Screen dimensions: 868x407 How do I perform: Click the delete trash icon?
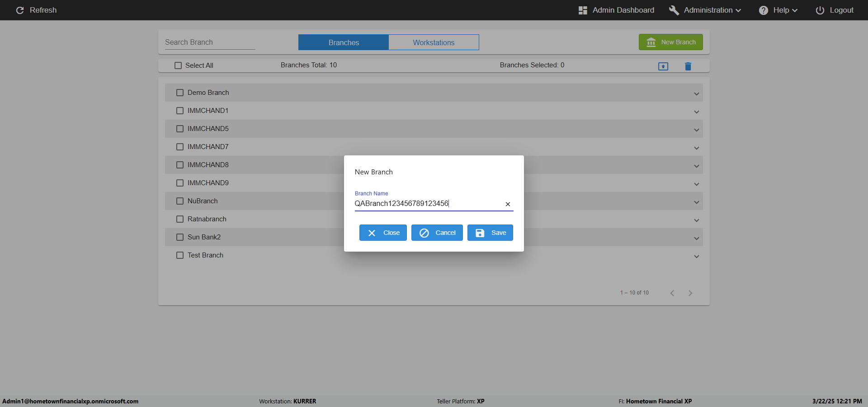[x=688, y=66]
